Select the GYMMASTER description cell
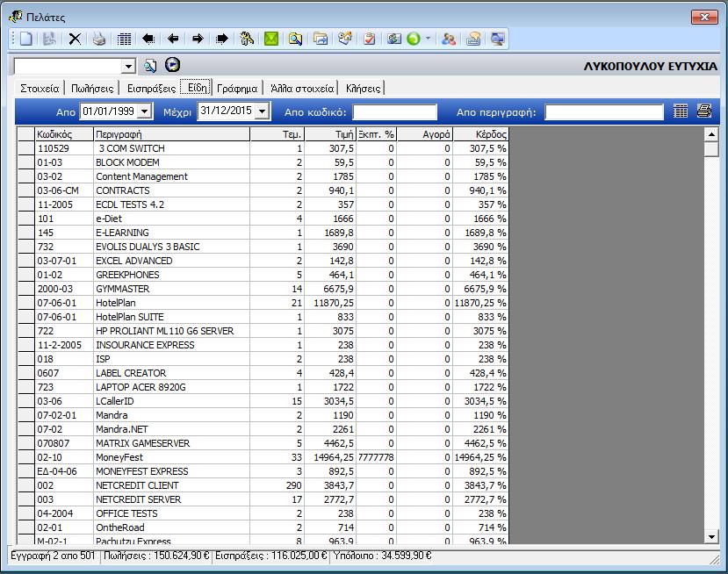728x574 pixels. 172,289
